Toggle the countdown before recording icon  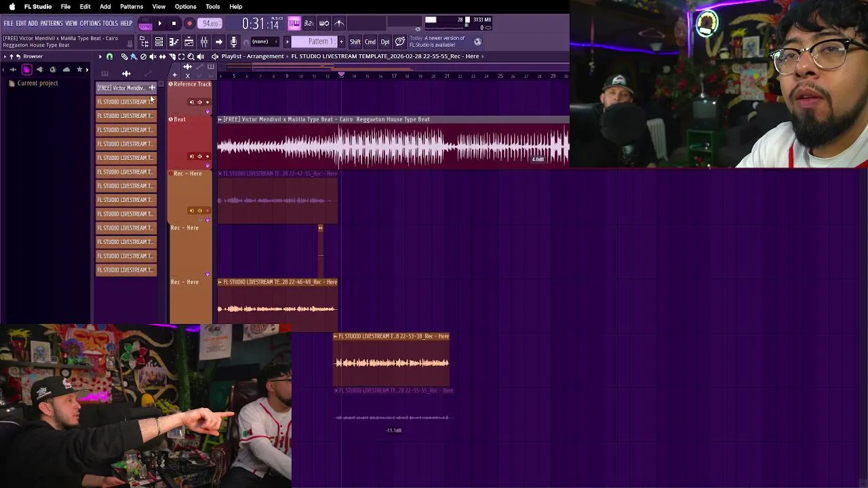click(x=309, y=23)
